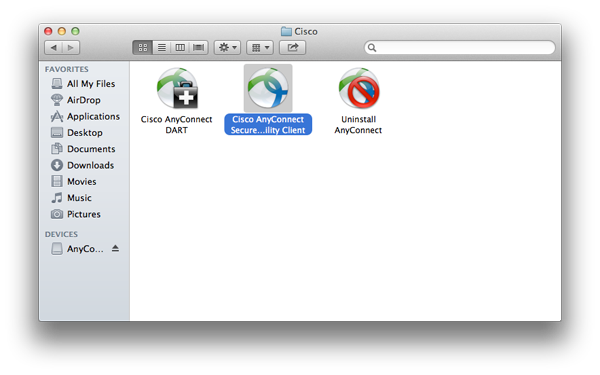Click the Finder search field
600x375 pixels.
(459, 47)
